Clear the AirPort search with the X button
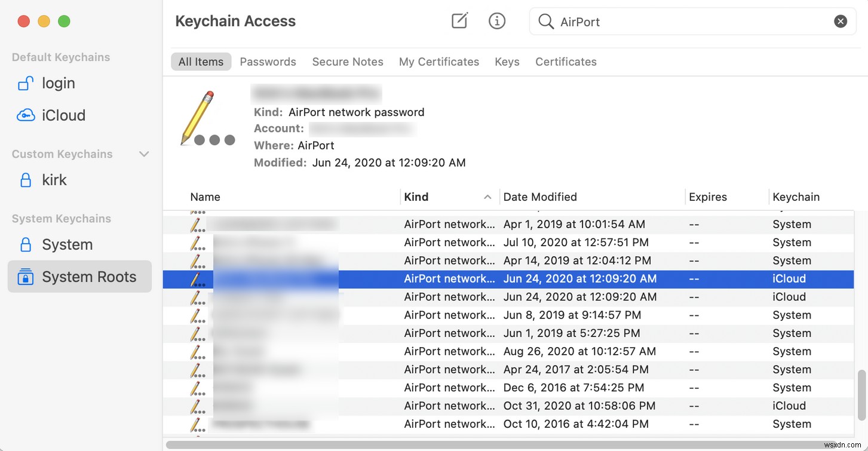The width and height of the screenshot is (868, 451). [x=841, y=21]
